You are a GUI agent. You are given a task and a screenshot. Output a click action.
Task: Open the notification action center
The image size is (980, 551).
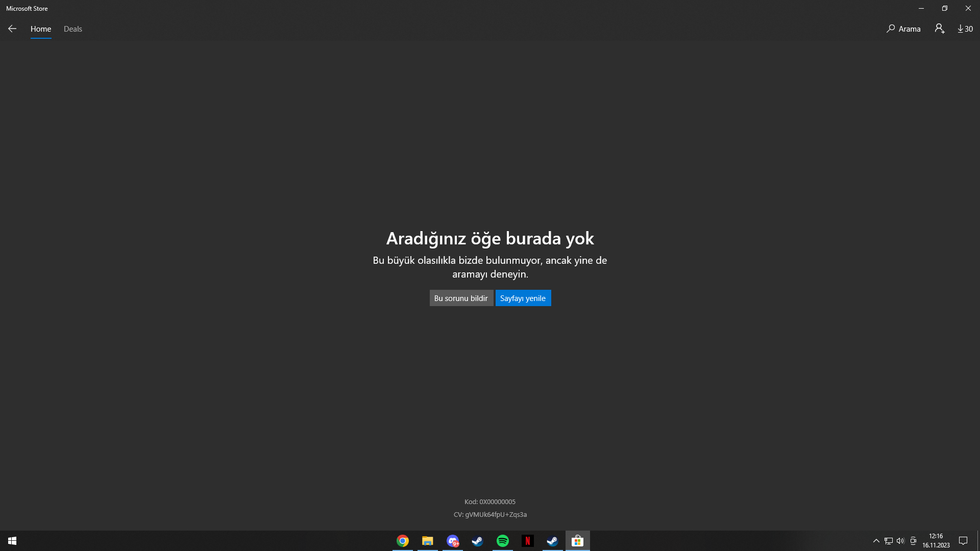click(963, 541)
